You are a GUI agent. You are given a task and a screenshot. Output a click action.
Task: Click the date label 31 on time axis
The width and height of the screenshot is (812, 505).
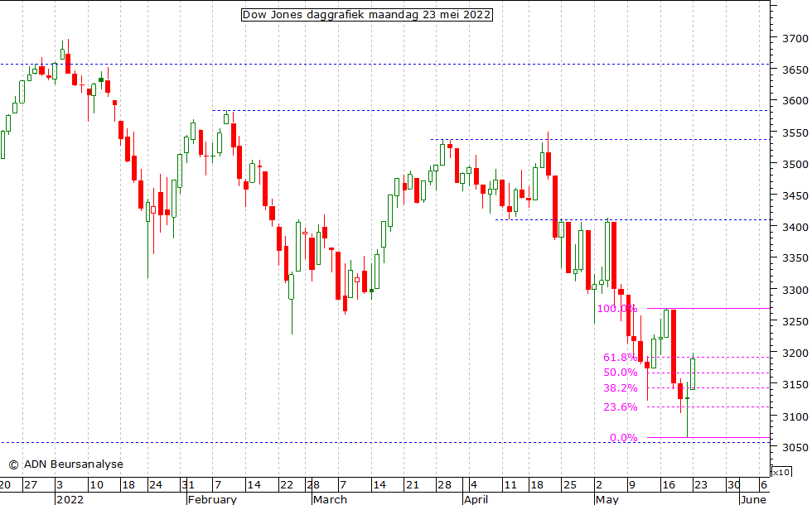(187, 485)
